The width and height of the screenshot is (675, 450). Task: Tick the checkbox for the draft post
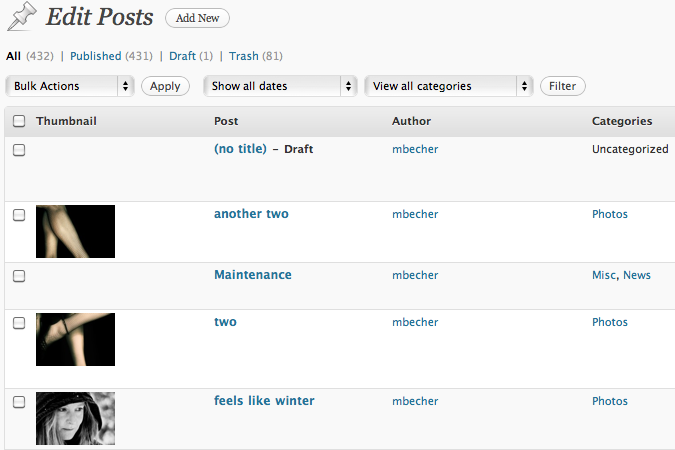[x=19, y=150]
